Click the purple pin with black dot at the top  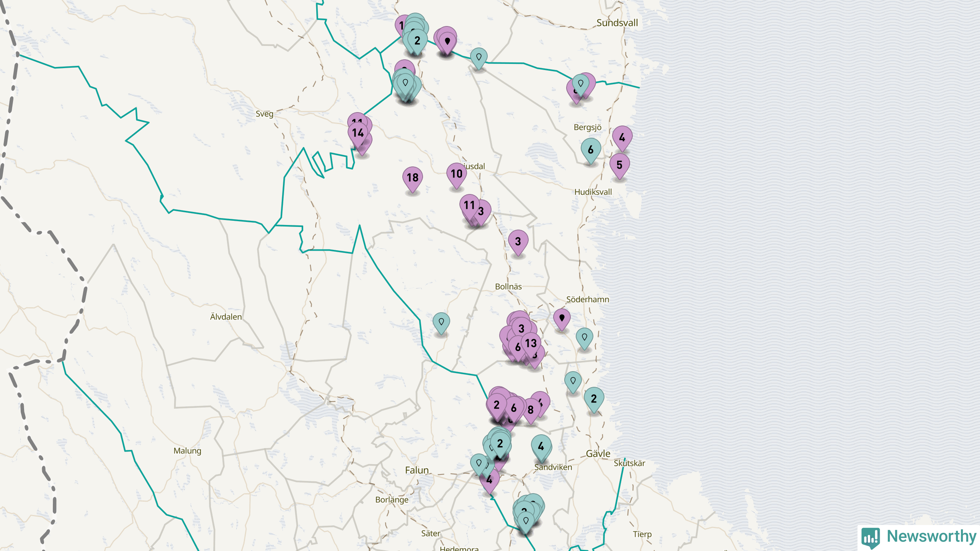447,43
